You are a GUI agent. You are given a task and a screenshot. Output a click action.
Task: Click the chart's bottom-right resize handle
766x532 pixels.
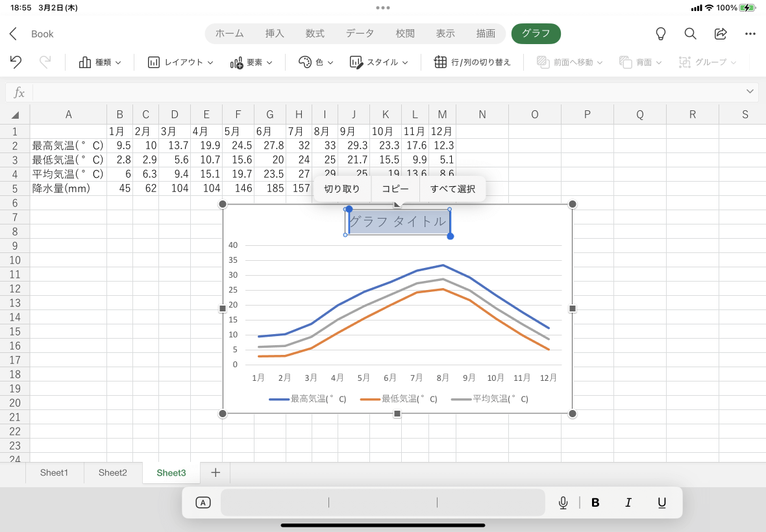coord(573,414)
